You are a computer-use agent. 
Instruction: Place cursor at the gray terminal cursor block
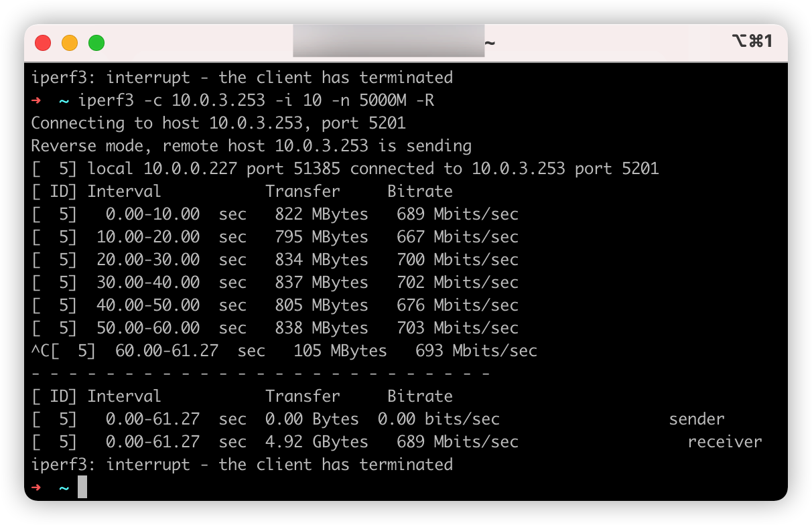[x=82, y=487]
